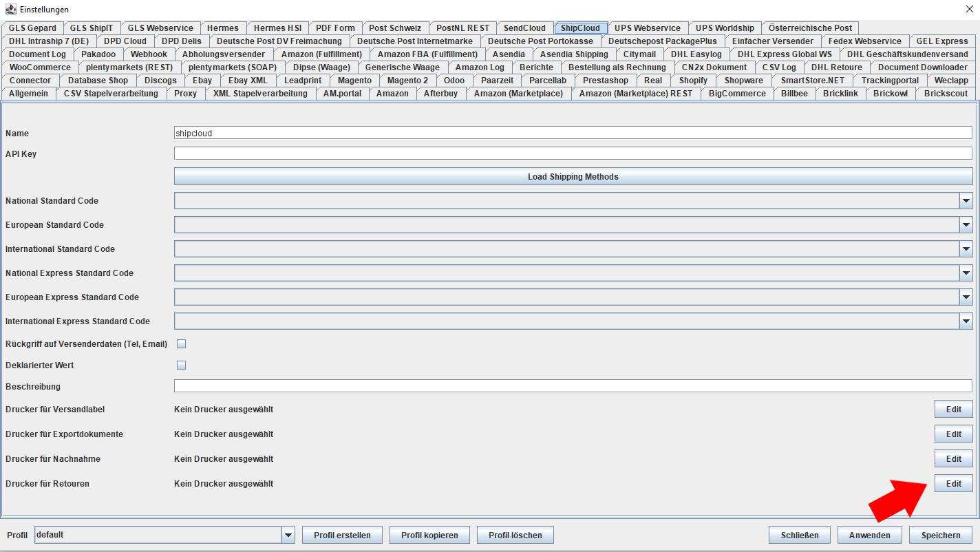Screen dimensions: 980x552
Task: Edit the Drucker für Versandlabel printer
Action: click(953, 409)
